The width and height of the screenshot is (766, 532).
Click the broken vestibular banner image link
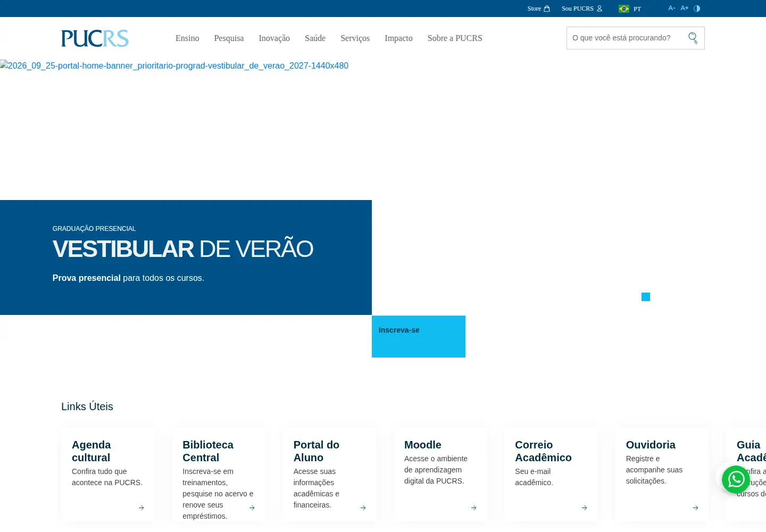pos(174,65)
